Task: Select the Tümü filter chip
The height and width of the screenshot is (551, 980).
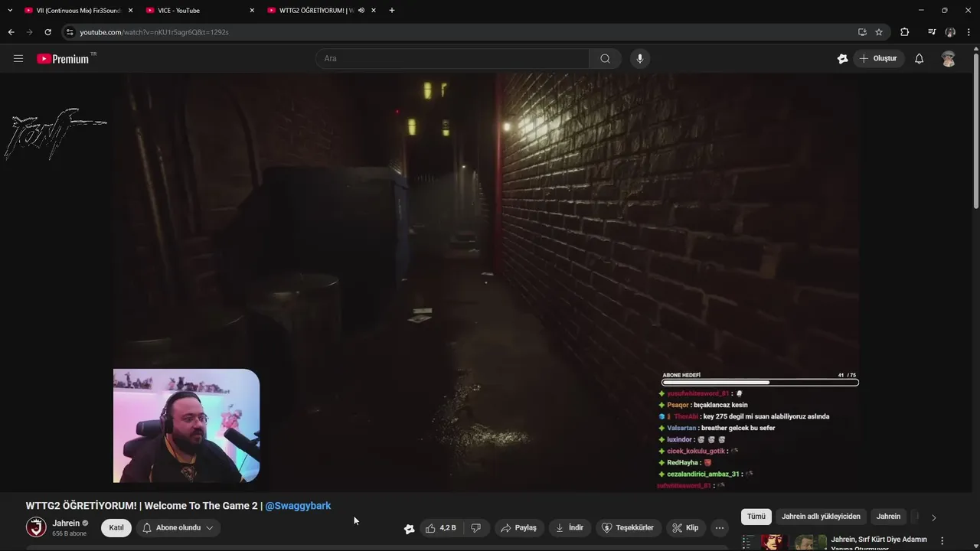Action: pyautogui.click(x=756, y=517)
